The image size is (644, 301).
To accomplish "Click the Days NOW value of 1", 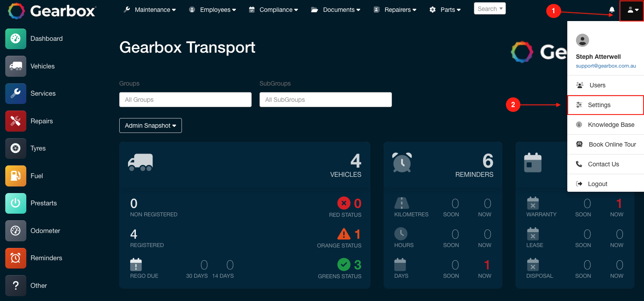I will pos(487,265).
